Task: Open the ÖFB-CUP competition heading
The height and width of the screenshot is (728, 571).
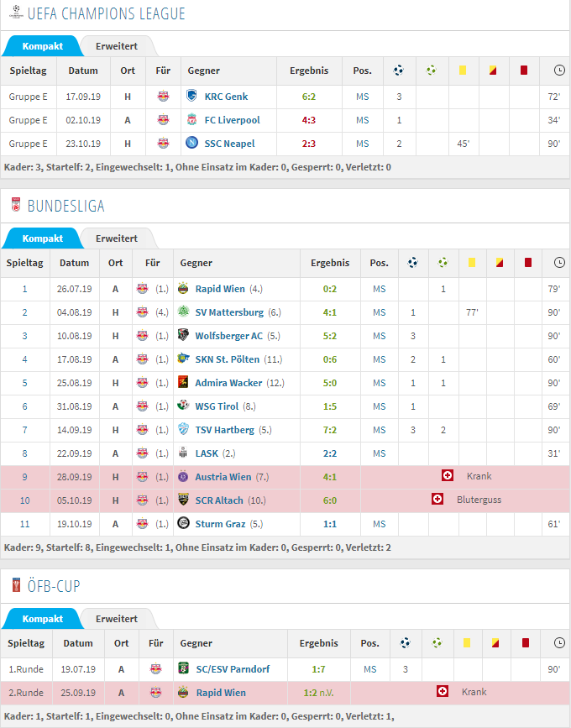Action: (x=54, y=586)
